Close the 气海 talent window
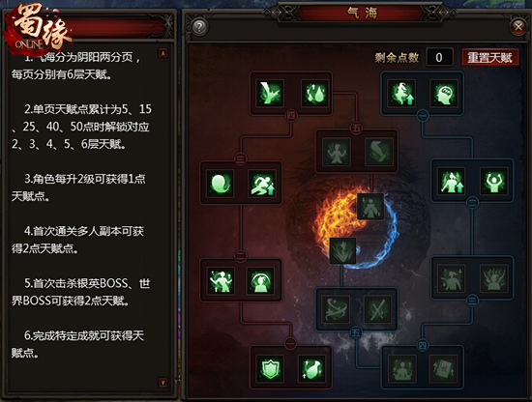The height and width of the screenshot is (402, 532). [x=518, y=26]
